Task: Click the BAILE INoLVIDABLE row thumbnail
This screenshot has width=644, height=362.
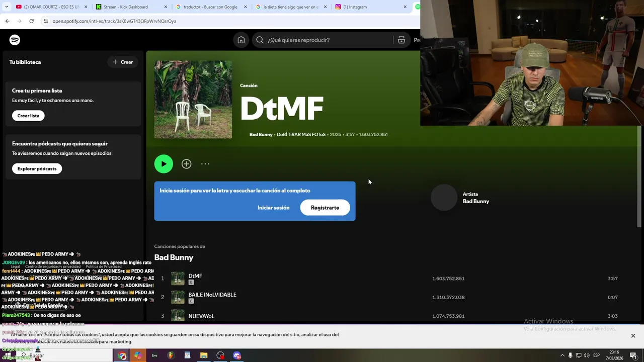Action: coord(178,297)
